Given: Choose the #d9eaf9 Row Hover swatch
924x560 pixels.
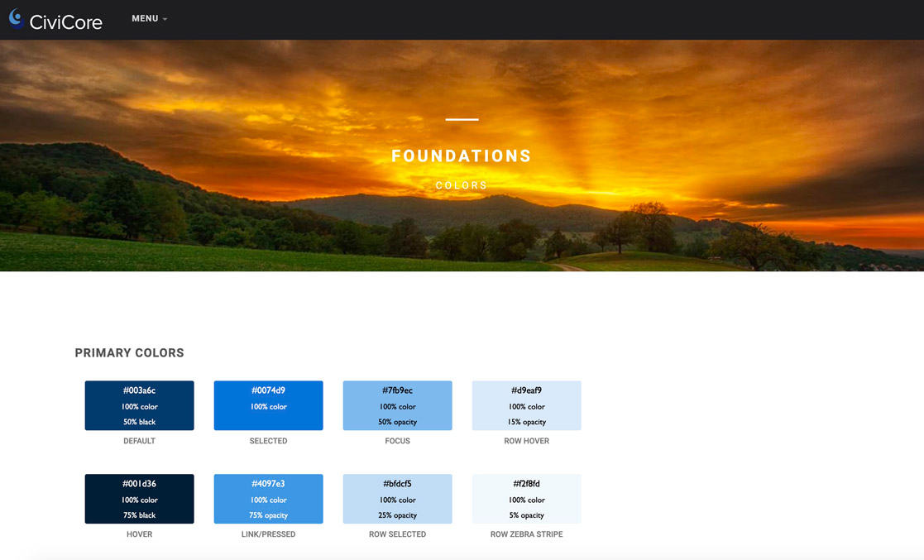Looking at the screenshot, I should tap(526, 405).
